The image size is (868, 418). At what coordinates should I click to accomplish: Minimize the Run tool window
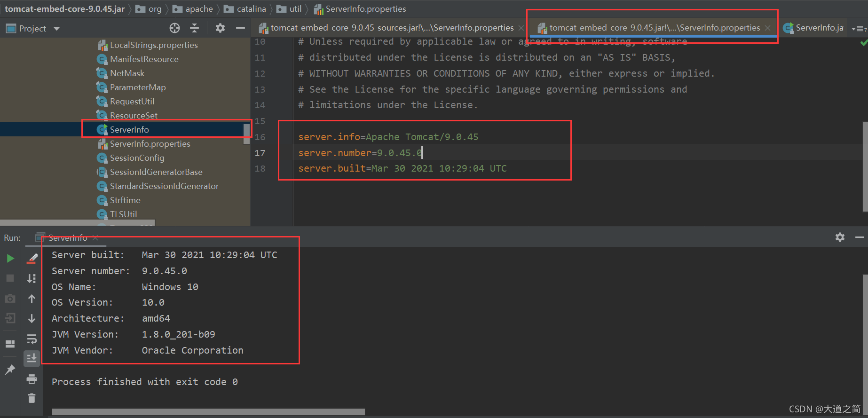pyautogui.click(x=860, y=237)
